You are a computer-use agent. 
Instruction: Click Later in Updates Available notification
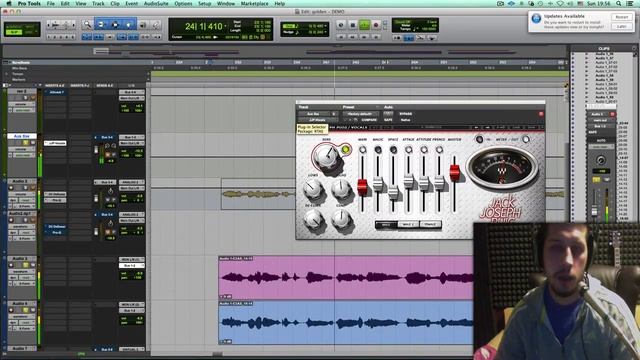click(x=622, y=26)
